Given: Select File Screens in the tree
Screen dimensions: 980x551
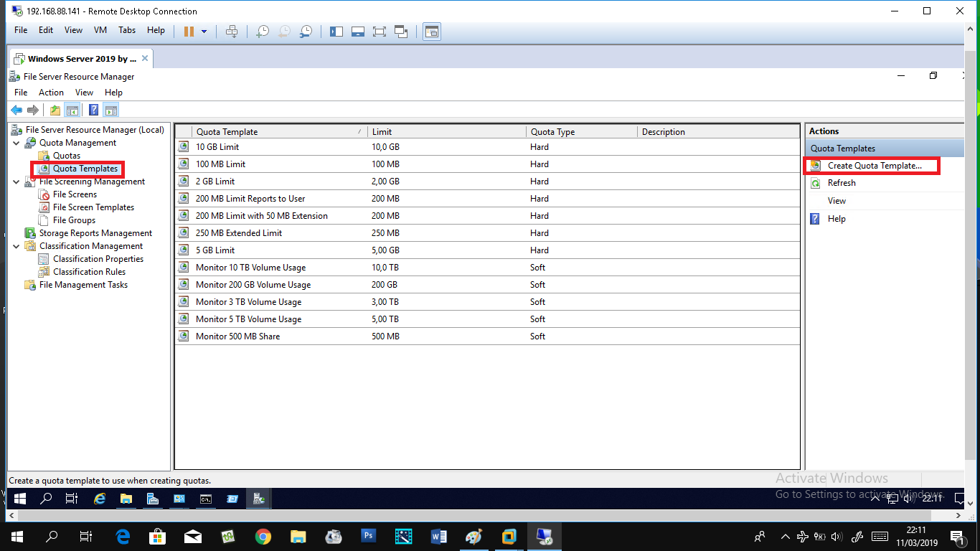Looking at the screenshot, I should click(75, 194).
